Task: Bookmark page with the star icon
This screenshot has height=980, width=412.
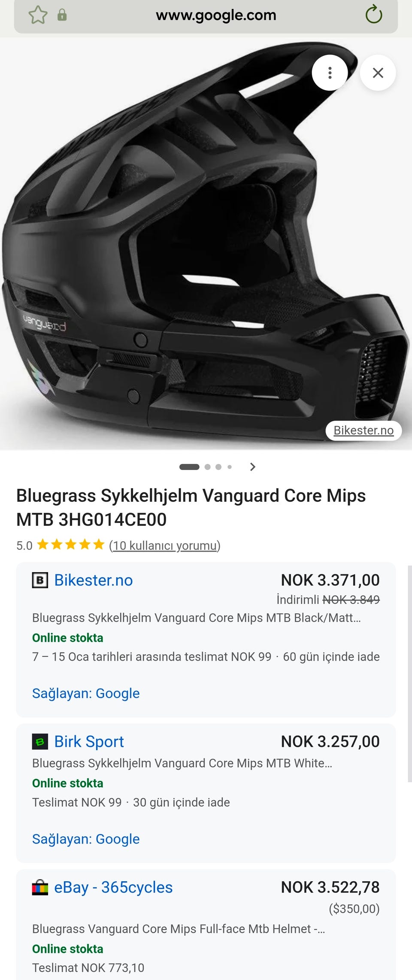Action: (x=38, y=15)
